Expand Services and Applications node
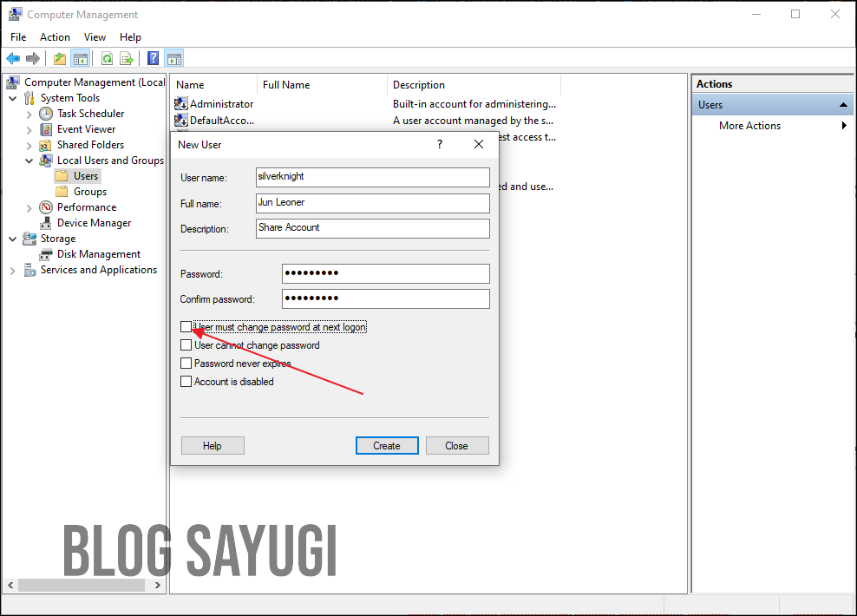This screenshot has height=616, width=857. tap(12, 271)
